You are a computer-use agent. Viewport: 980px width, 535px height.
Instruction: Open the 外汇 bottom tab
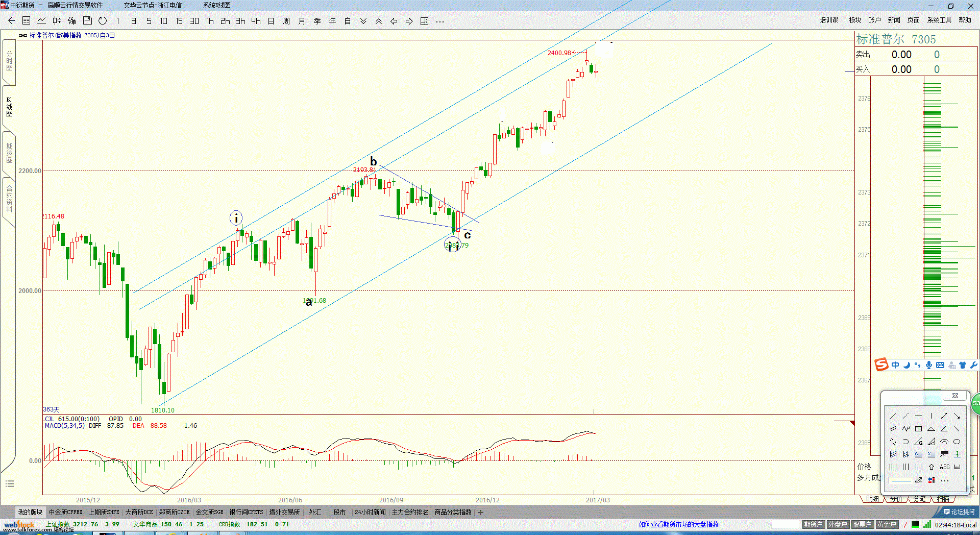click(315, 512)
